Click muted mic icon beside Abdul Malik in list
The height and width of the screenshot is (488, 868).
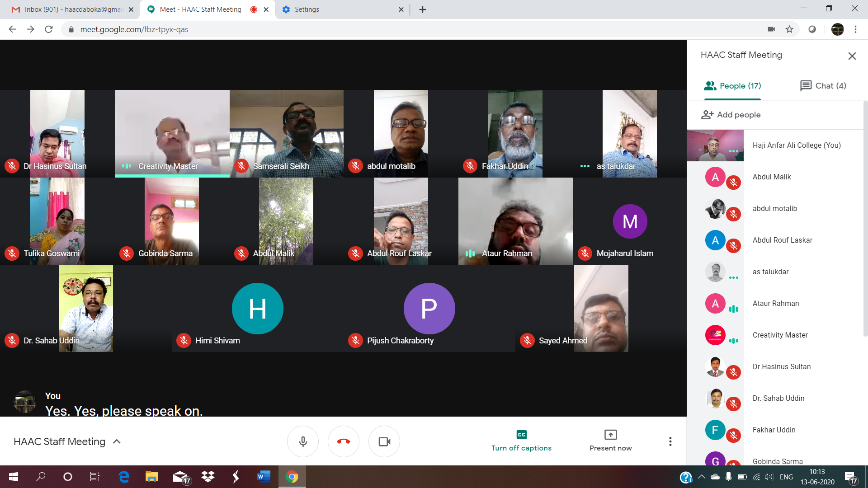click(x=733, y=183)
